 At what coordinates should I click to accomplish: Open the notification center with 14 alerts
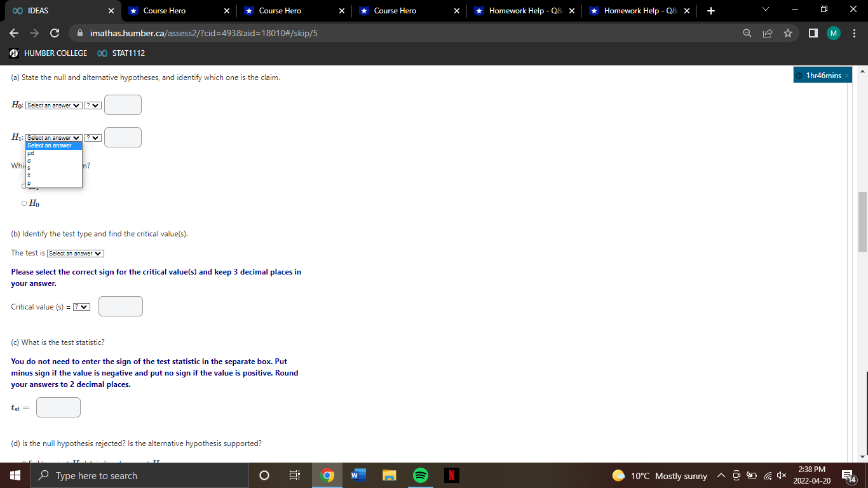coord(848,476)
